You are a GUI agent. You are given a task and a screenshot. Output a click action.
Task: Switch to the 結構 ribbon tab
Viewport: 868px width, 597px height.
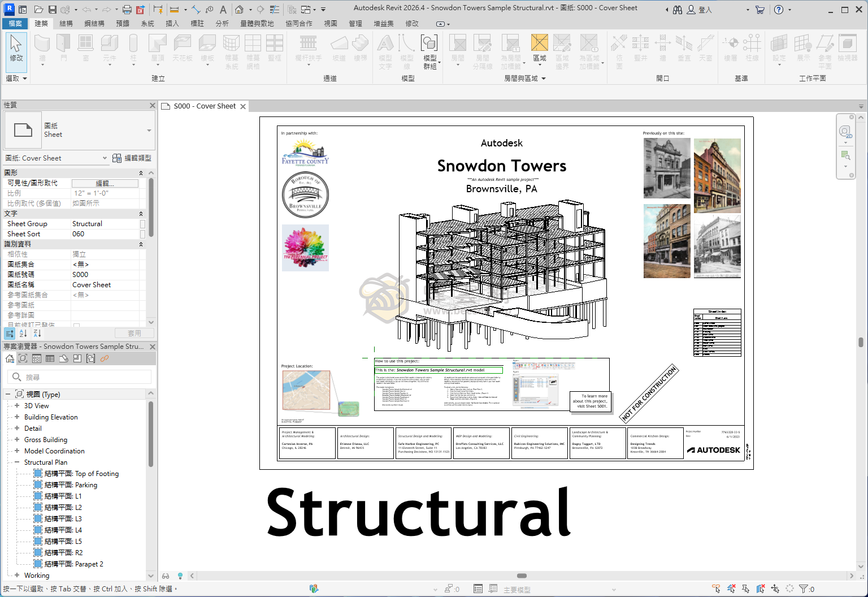pyautogui.click(x=66, y=24)
